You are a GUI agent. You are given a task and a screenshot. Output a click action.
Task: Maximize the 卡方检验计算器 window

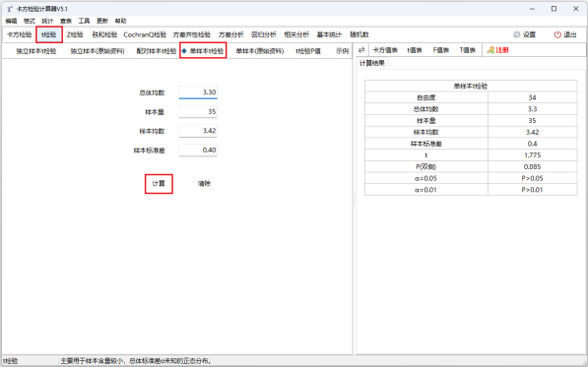554,9
